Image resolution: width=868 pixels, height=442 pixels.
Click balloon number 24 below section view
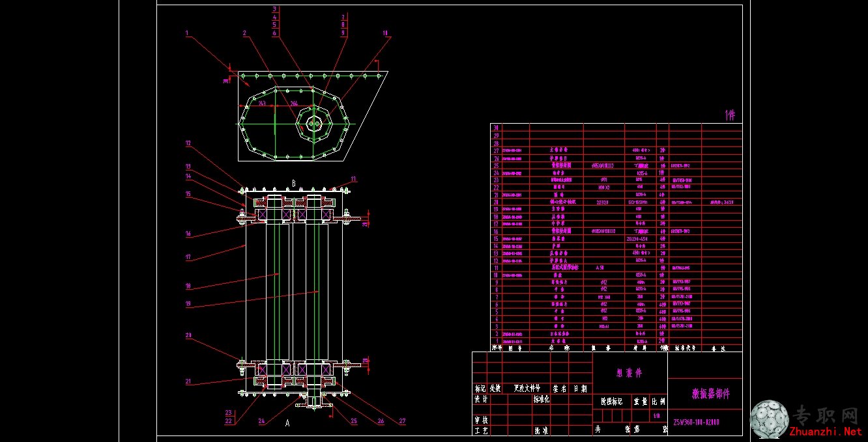[x=261, y=421]
